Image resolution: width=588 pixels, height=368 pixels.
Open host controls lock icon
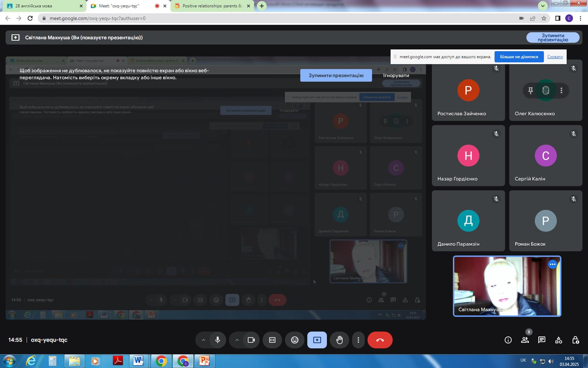click(575, 340)
